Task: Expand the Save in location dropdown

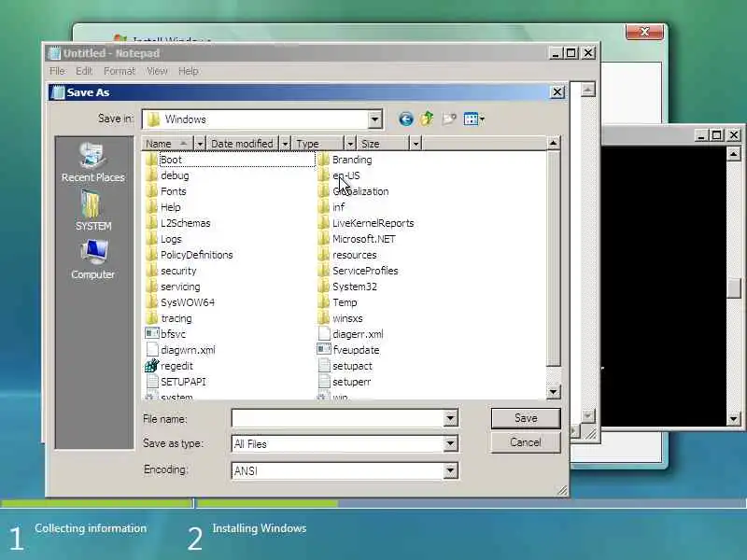Action: pyautogui.click(x=375, y=119)
